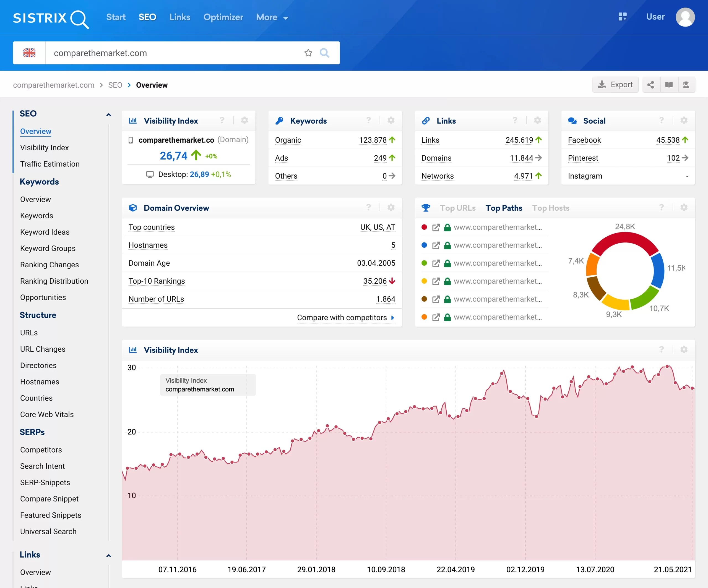Open the dashboard grid icon beside User
Screen dimensions: 708x588
(622, 17)
